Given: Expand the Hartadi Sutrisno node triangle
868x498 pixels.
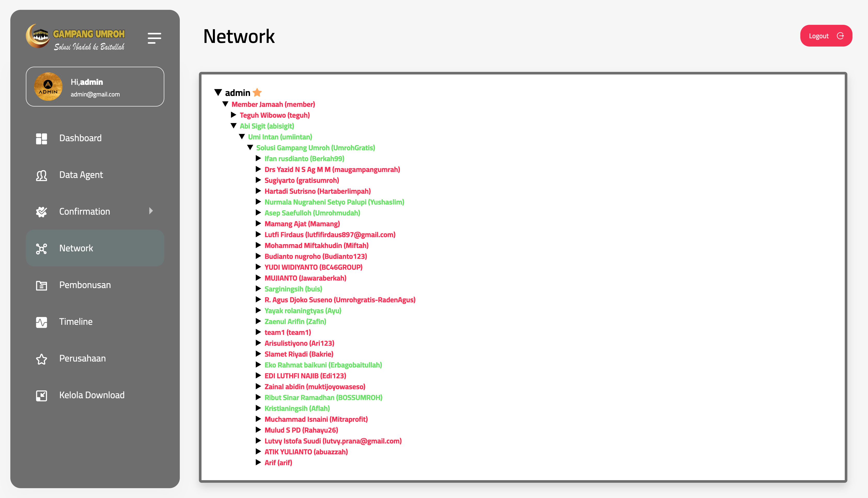Looking at the screenshot, I should (x=258, y=191).
